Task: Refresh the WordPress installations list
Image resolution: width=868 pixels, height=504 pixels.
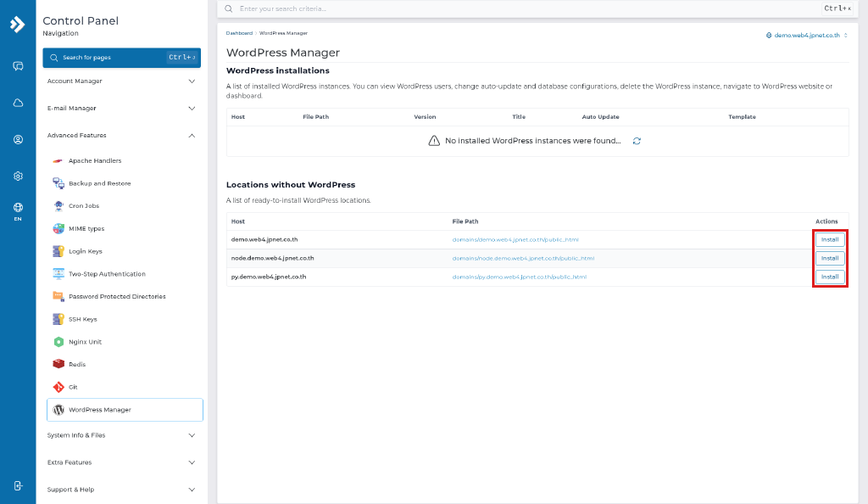Action: (637, 141)
